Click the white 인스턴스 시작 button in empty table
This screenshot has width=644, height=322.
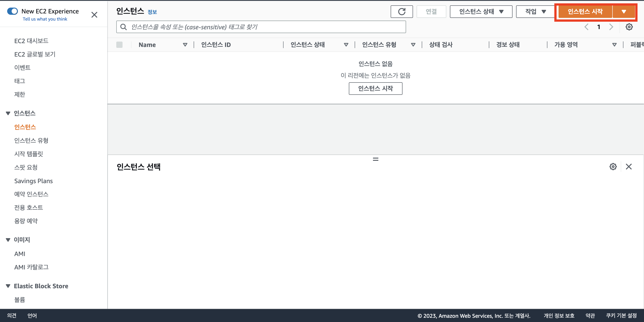pos(375,89)
